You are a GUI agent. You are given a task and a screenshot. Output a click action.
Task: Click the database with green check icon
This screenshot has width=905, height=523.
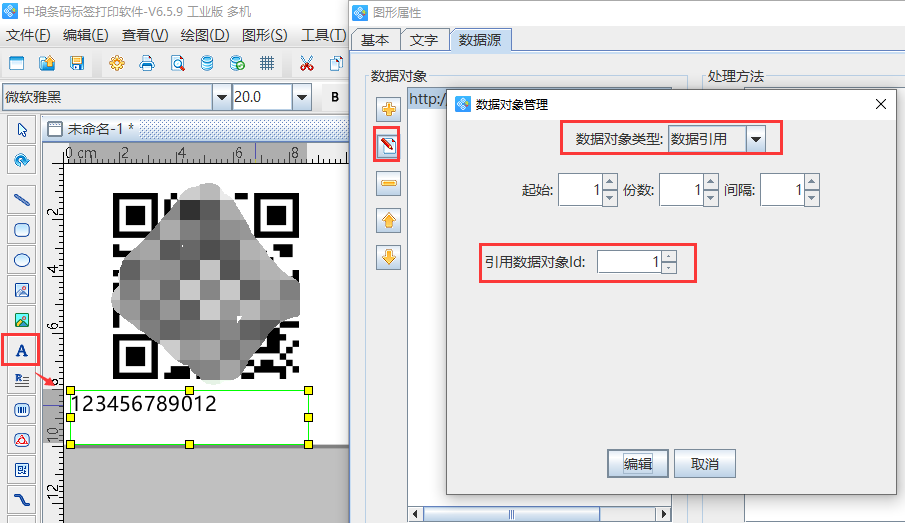237,63
